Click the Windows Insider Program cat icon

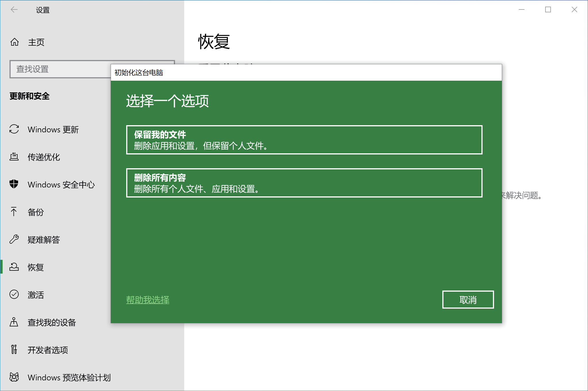tap(14, 377)
